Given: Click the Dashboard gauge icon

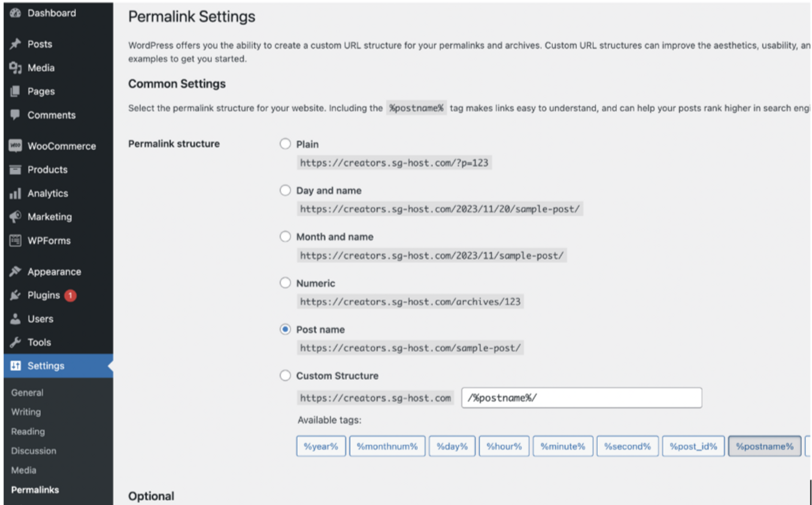Looking at the screenshot, I should (x=15, y=13).
